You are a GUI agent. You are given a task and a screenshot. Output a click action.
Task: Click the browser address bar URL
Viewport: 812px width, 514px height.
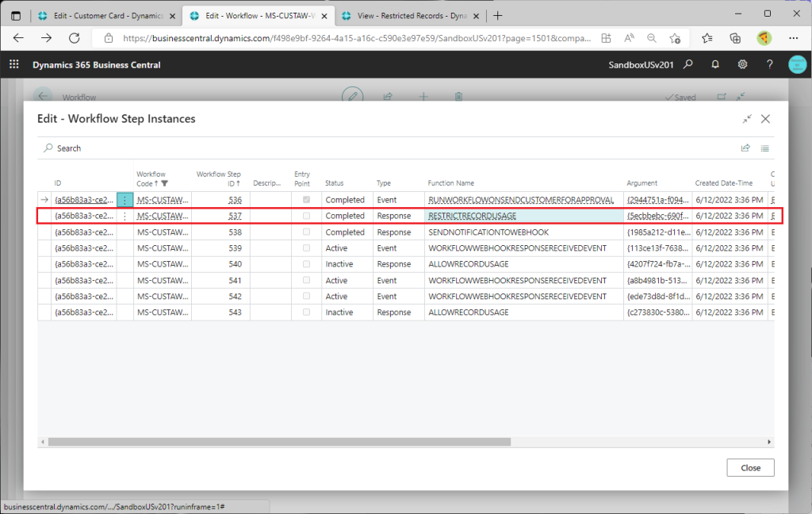point(357,38)
